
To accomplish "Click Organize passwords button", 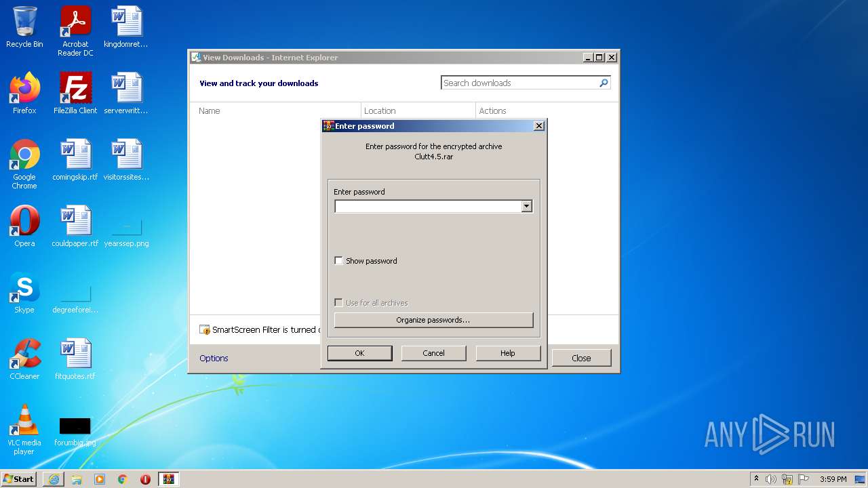I will tap(433, 320).
